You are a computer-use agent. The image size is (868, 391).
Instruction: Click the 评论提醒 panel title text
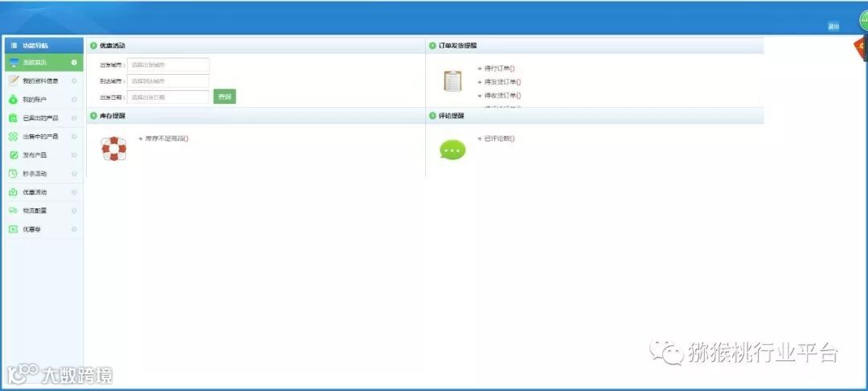[x=452, y=116]
